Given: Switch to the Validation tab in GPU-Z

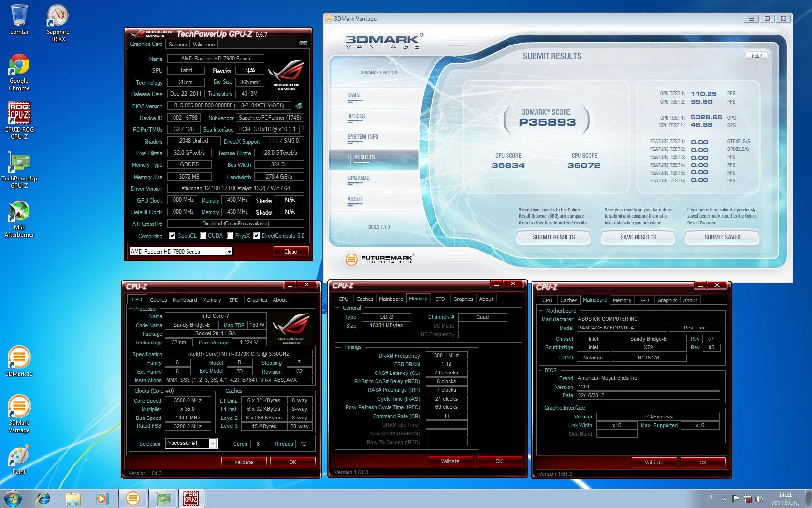Looking at the screenshot, I should pos(203,44).
